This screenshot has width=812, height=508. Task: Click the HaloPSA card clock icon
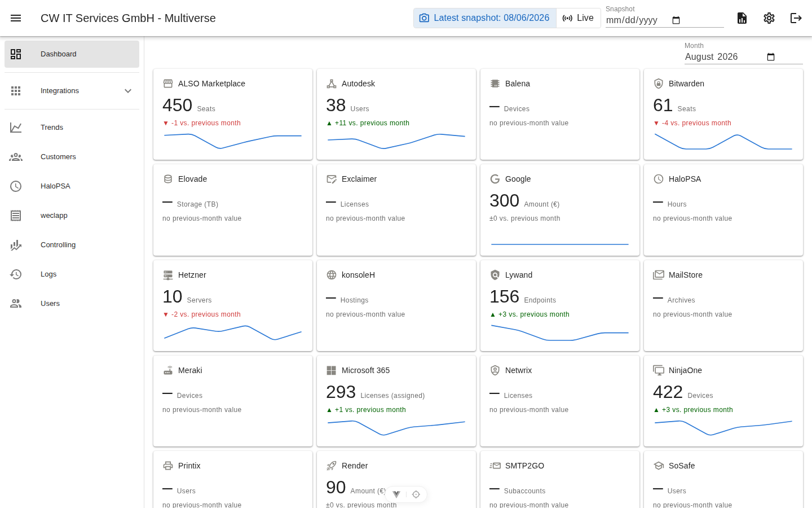click(x=659, y=179)
